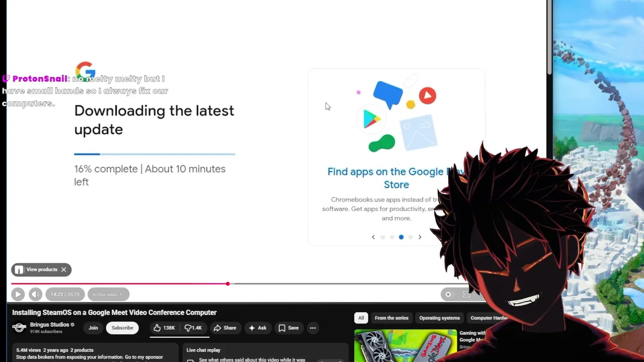Open Bringus Studios channel avatar
Viewport: 644px width, 362px height.
pos(19,328)
